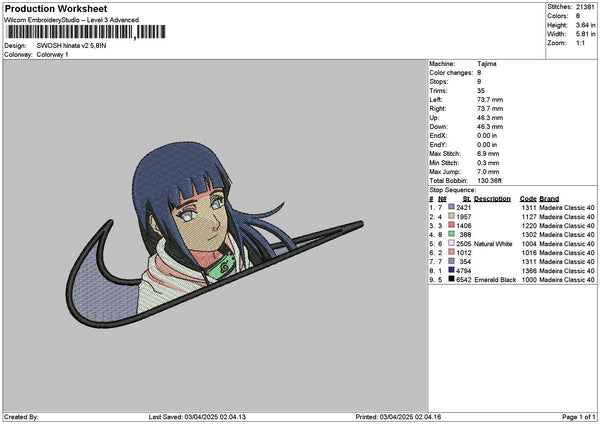Select the Up value '46.3 mm'
This screenshot has width=600, height=424.
[x=490, y=118]
